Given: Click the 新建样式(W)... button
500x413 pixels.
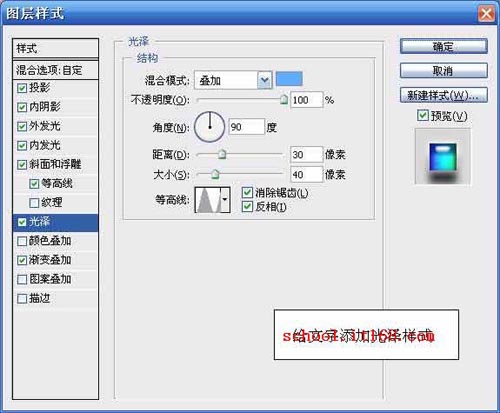Looking at the screenshot, I should point(444,95).
